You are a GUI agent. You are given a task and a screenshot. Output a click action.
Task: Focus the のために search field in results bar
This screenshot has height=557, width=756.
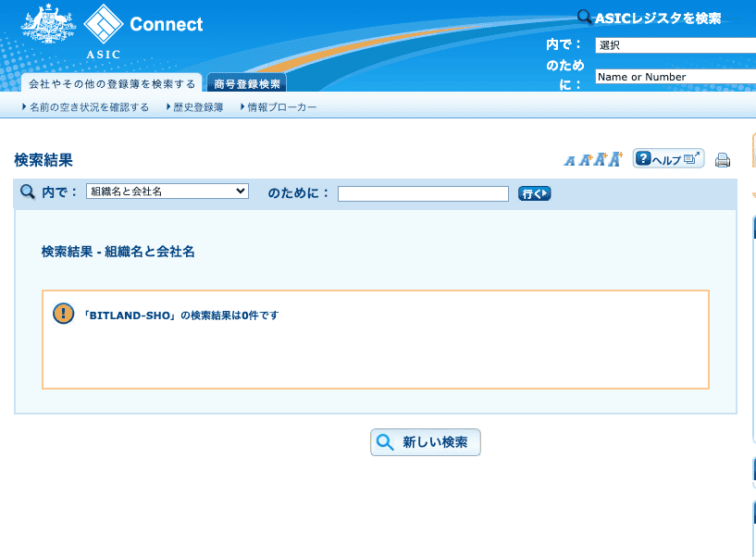pos(423,194)
